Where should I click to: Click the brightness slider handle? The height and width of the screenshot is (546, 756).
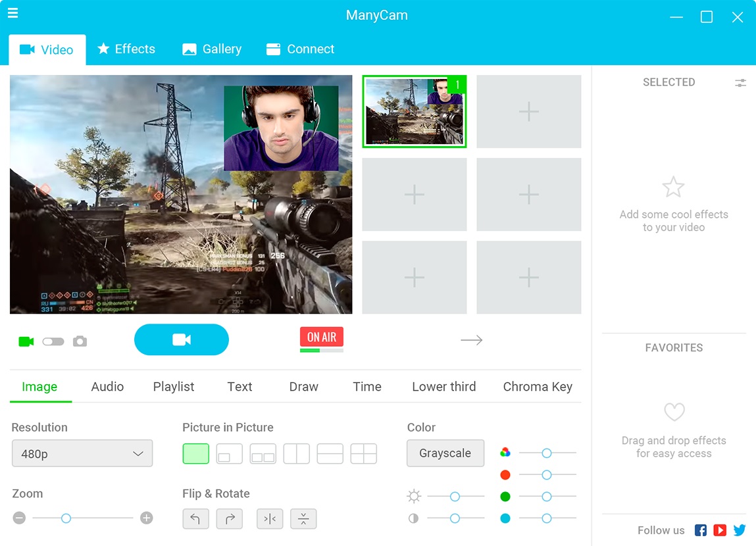click(x=454, y=497)
